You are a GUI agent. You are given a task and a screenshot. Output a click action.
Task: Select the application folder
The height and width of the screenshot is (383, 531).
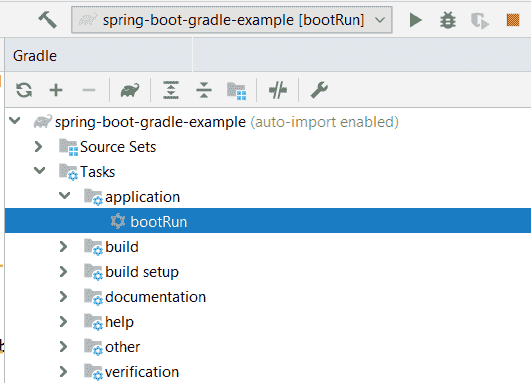(143, 197)
